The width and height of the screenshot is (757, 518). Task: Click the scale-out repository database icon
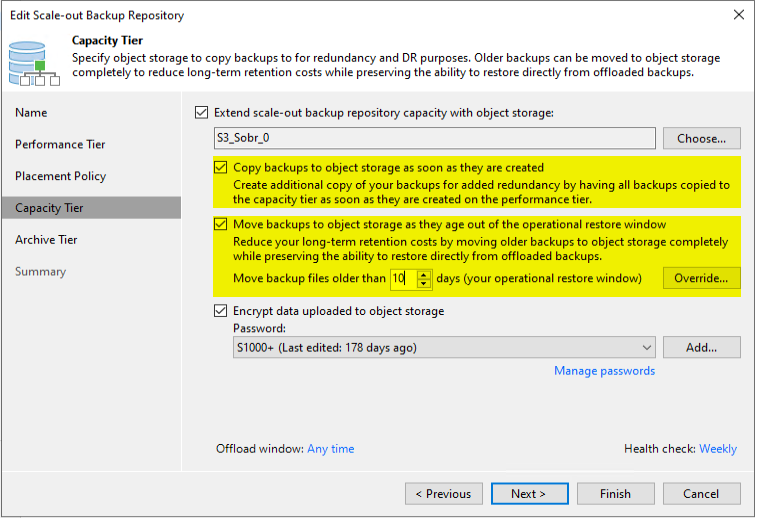pyautogui.click(x=34, y=63)
